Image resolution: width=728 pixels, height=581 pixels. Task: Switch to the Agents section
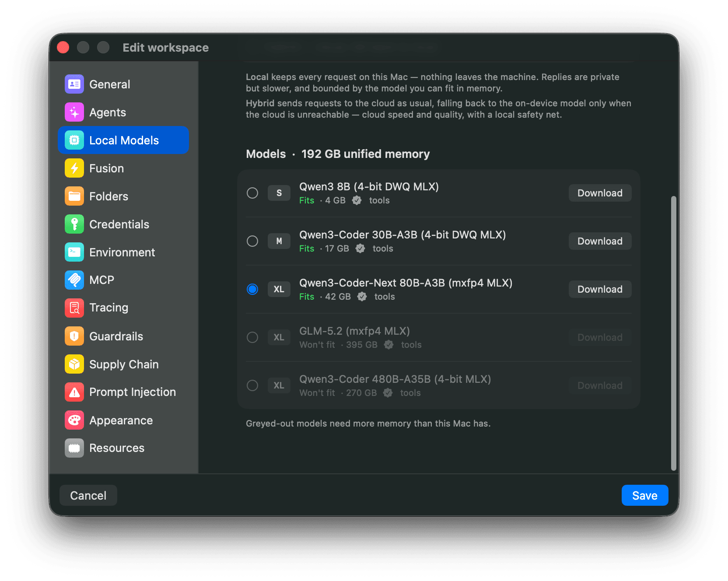coord(123,112)
